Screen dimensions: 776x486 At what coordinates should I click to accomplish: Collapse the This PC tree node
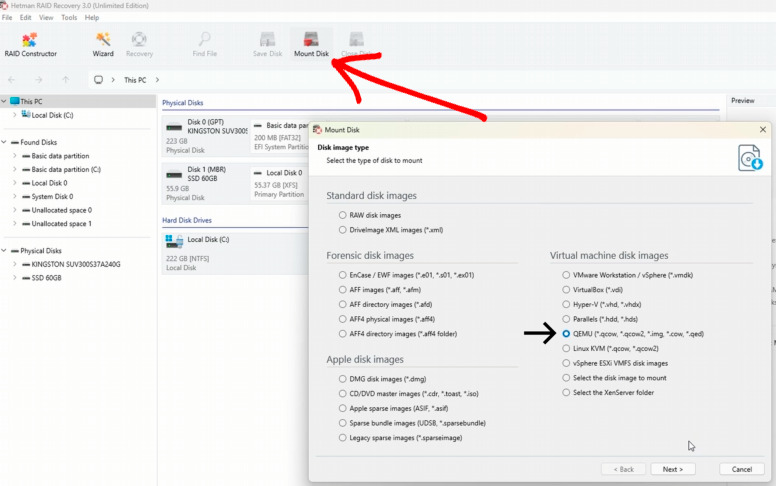(x=4, y=101)
